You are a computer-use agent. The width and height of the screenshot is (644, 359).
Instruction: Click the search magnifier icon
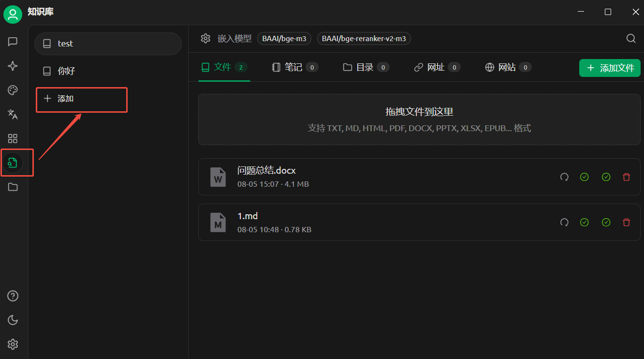point(631,38)
